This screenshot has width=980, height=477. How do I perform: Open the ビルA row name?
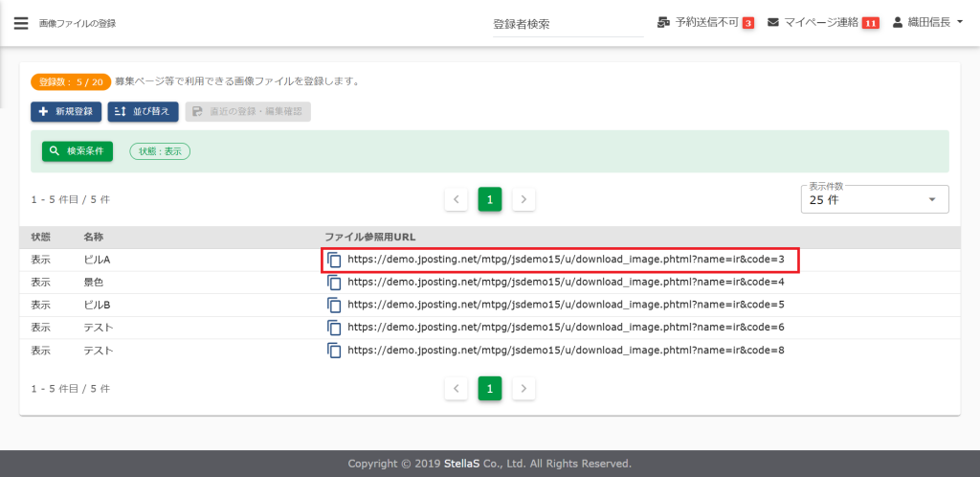pyautogui.click(x=97, y=260)
